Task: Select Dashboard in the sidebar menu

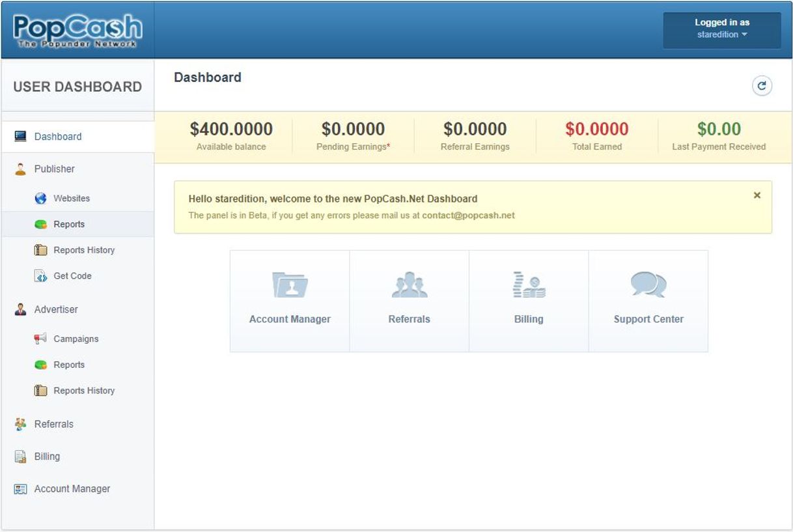Action: pos(58,137)
